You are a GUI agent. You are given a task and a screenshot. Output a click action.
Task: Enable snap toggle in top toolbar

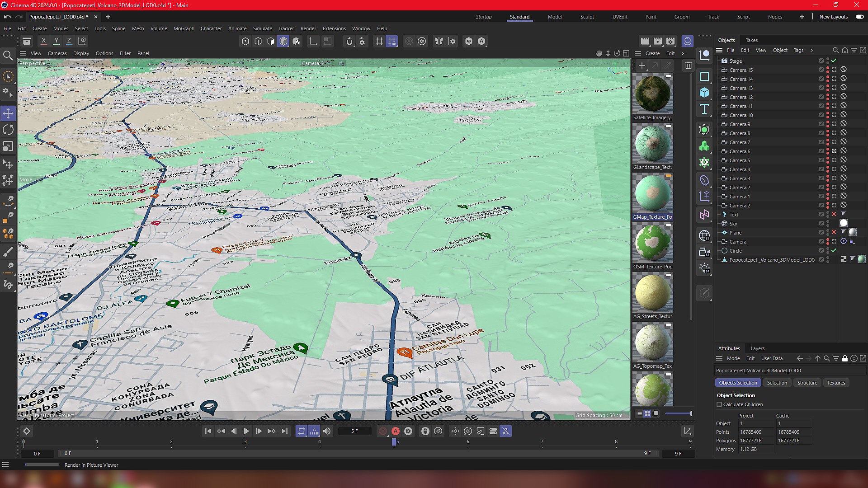349,41
